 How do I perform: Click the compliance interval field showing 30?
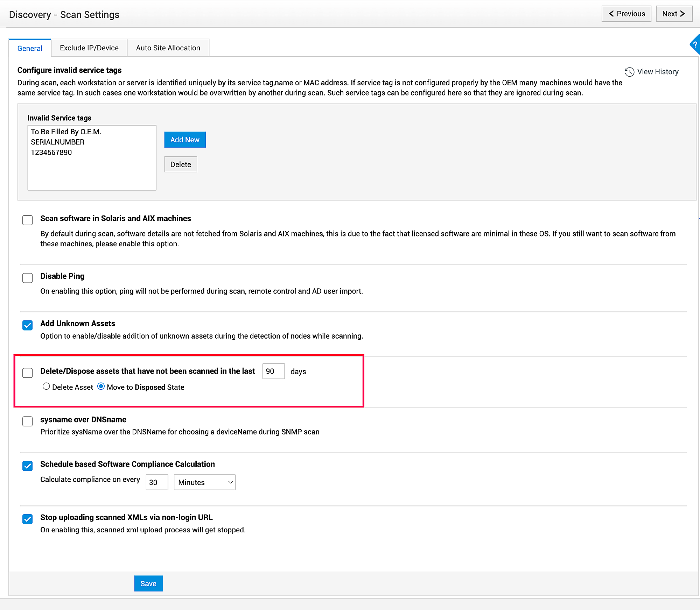tap(157, 482)
